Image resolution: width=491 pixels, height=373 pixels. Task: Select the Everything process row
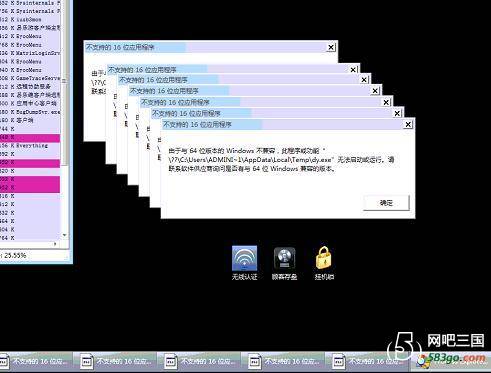click(30, 146)
